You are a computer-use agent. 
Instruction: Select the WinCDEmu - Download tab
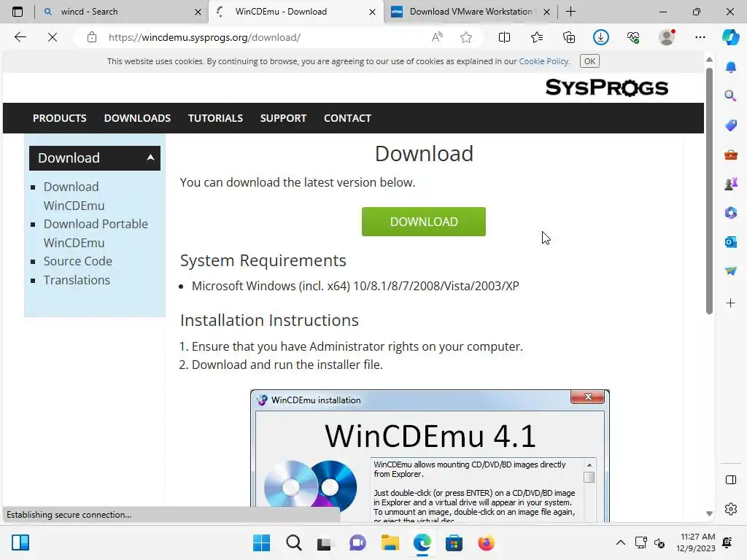[x=295, y=12]
